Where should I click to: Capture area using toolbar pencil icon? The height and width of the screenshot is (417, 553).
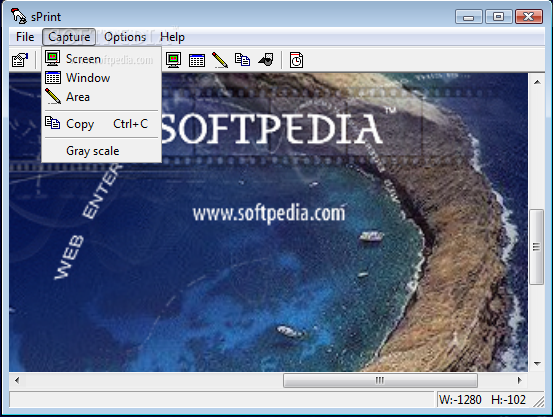(x=220, y=60)
